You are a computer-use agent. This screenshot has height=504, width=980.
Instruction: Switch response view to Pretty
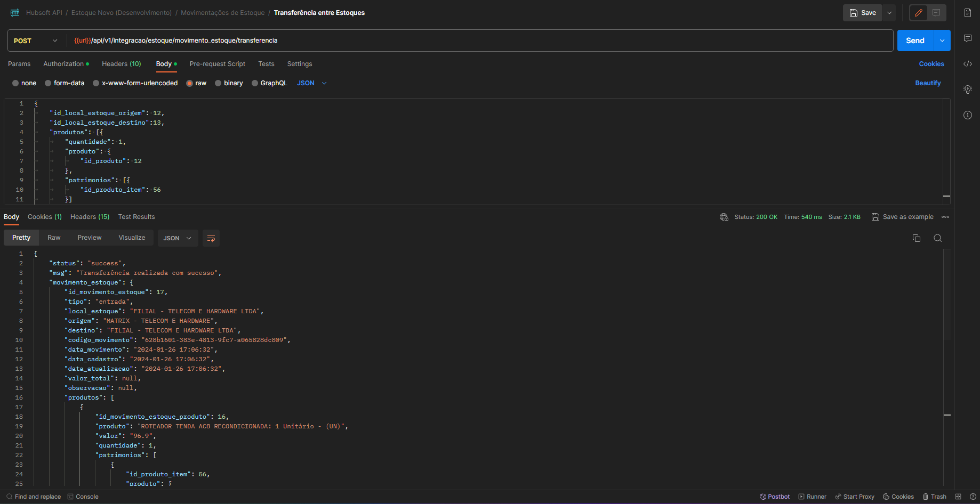click(21, 238)
